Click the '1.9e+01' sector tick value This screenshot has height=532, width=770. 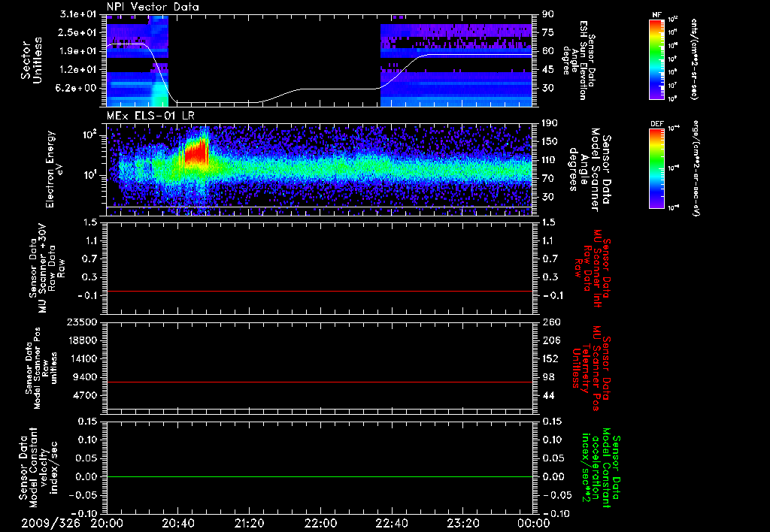[x=77, y=51]
